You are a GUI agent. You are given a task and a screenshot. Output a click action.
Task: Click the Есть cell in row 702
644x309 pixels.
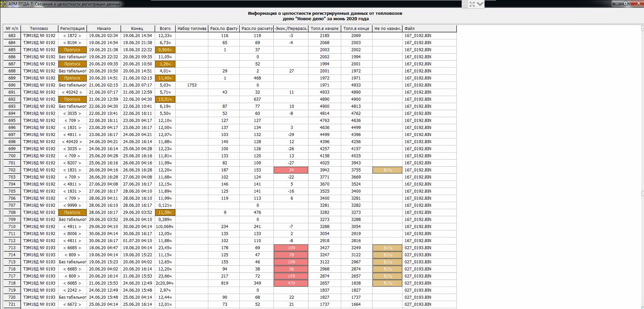point(387,170)
